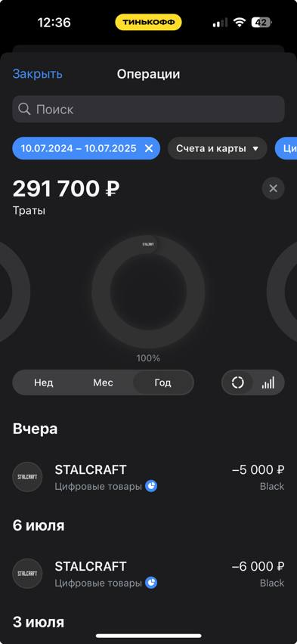Dismiss spending summary with round X button
Viewport: 297px width, 644px height.
point(273,188)
